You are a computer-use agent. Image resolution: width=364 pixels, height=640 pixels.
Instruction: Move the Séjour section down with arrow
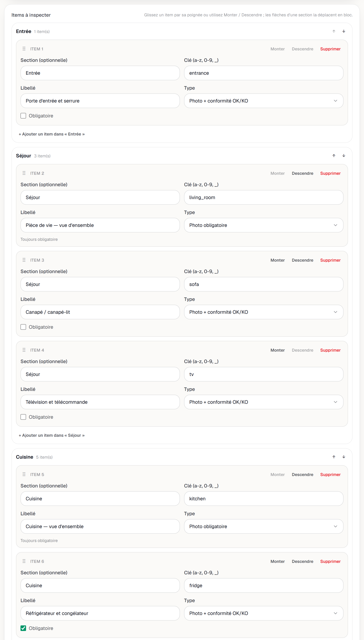click(x=344, y=155)
